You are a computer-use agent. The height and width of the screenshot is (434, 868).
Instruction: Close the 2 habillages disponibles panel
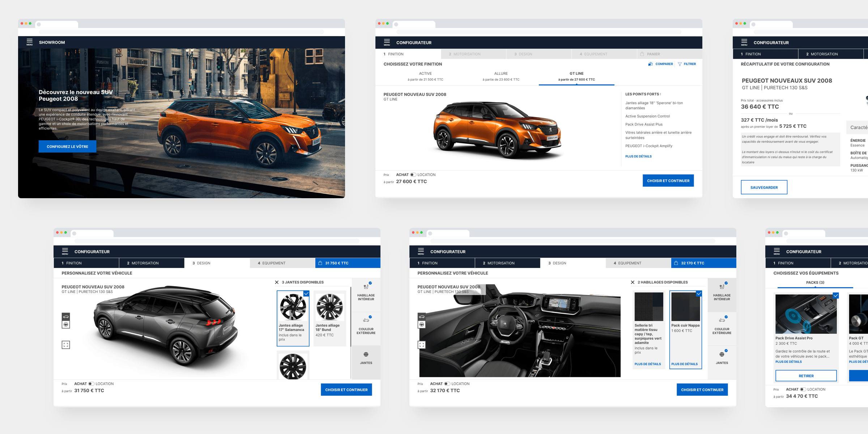click(x=633, y=282)
